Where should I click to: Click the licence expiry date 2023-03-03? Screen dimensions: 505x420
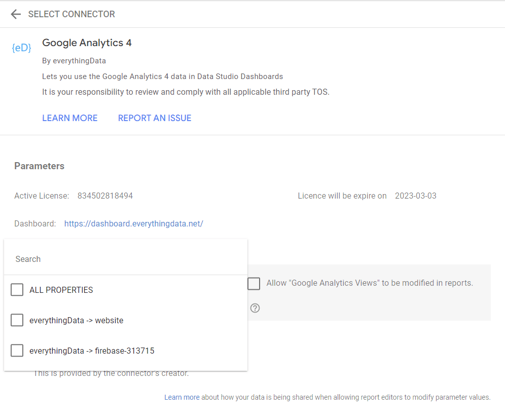pyautogui.click(x=416, y=196)
